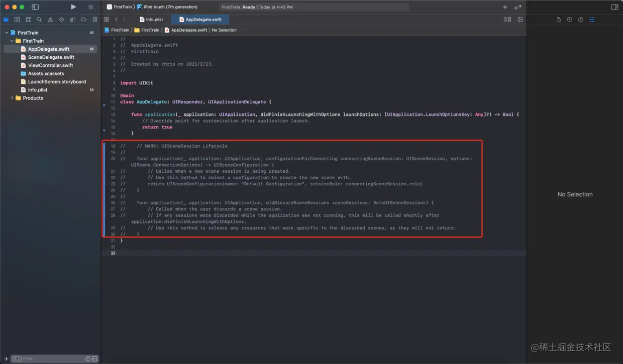Open the Report navigator

[94, 20]
